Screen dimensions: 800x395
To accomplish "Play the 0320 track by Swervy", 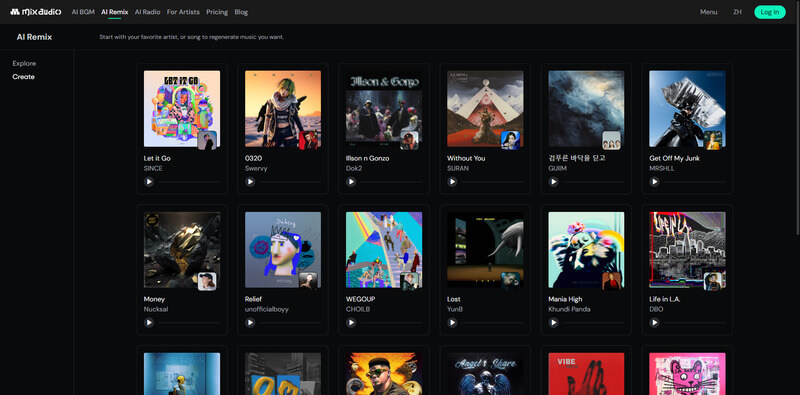I will pyautogui.click(x=250, y=182).
